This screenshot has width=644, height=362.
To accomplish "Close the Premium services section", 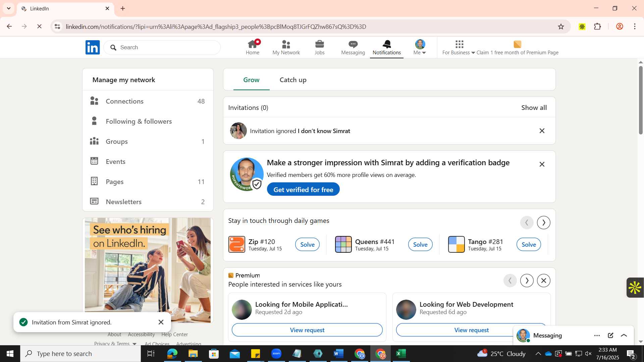I will coord(543,281).
